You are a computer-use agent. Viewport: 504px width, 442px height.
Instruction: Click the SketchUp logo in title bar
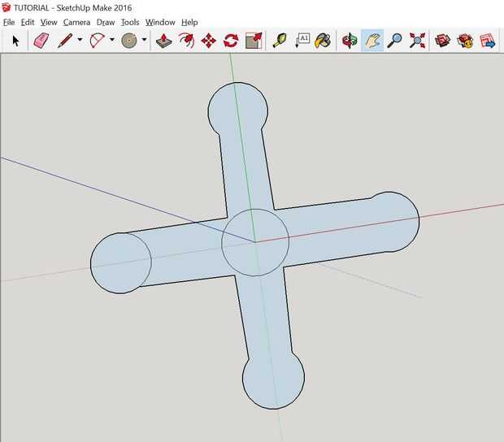[7, 7]
